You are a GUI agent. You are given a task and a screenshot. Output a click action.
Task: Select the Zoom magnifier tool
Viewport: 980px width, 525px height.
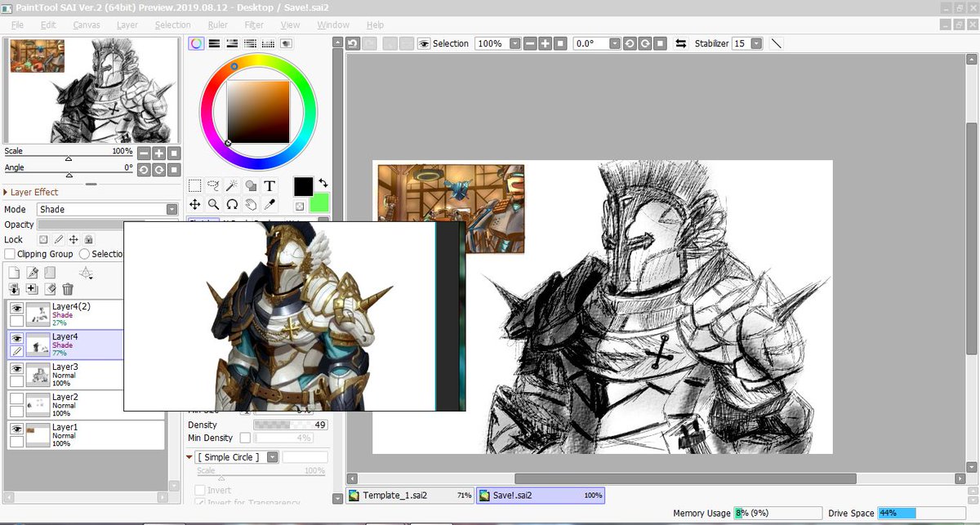(x=214, y=204)
